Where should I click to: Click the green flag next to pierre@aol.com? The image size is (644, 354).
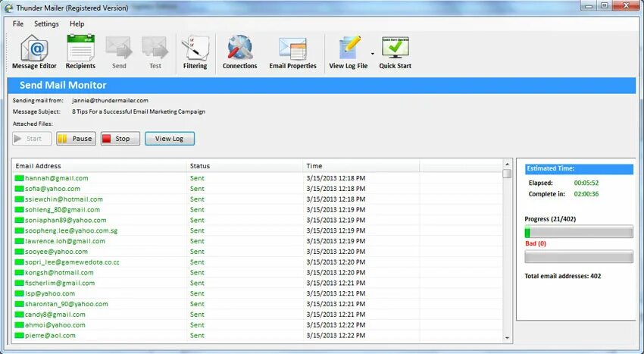click(19, 336)
